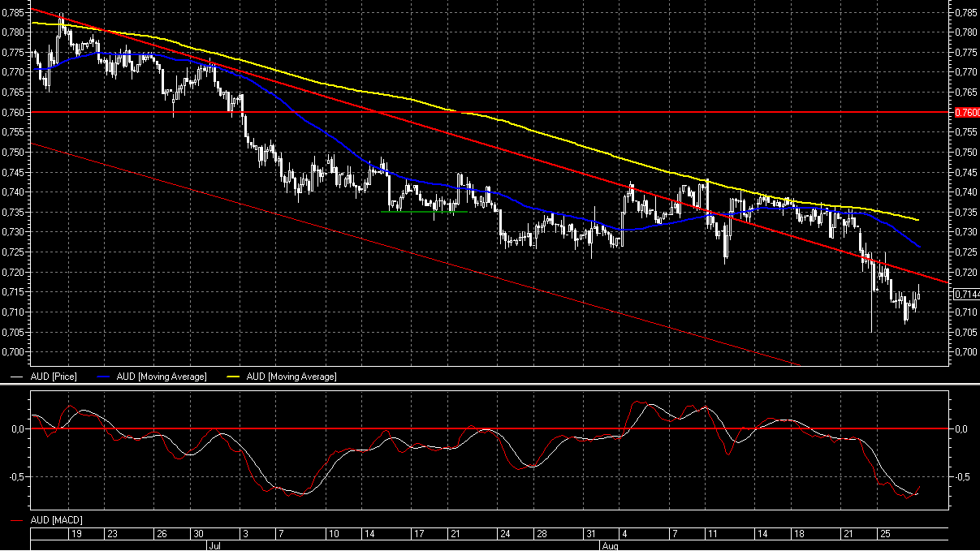The height and width of the screenshot is (551, 980).
Task: Select date marker 31 on the time axis
Action: (x=593, y=534)
